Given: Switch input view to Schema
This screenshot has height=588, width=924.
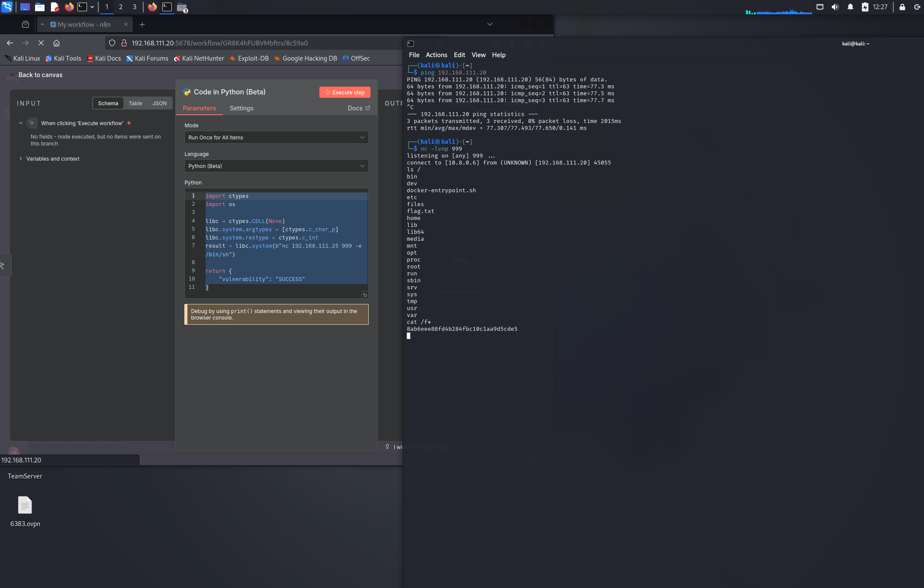Looking at the screenshot, I should pyautogui.click(x=108, y=103).
